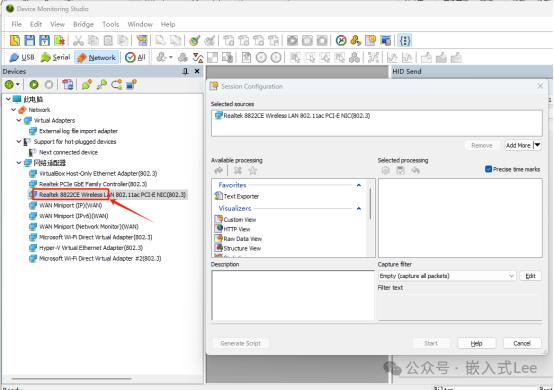Close the Devices panel
Viewport: 554px width, 390px height.
197,71
